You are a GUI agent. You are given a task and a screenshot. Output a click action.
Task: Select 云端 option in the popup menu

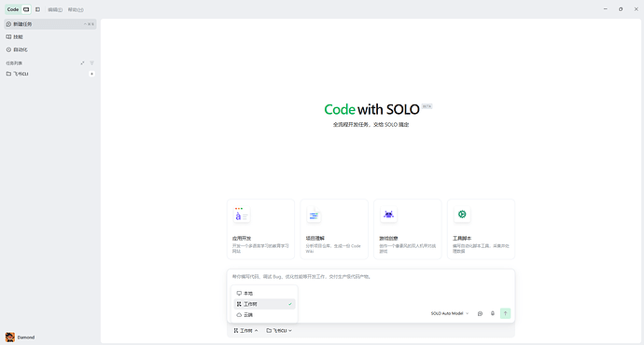point(264,315)
